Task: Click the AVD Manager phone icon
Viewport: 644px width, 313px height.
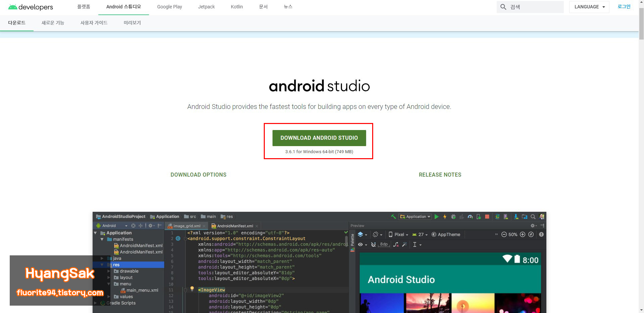Action: pos(506,217)
